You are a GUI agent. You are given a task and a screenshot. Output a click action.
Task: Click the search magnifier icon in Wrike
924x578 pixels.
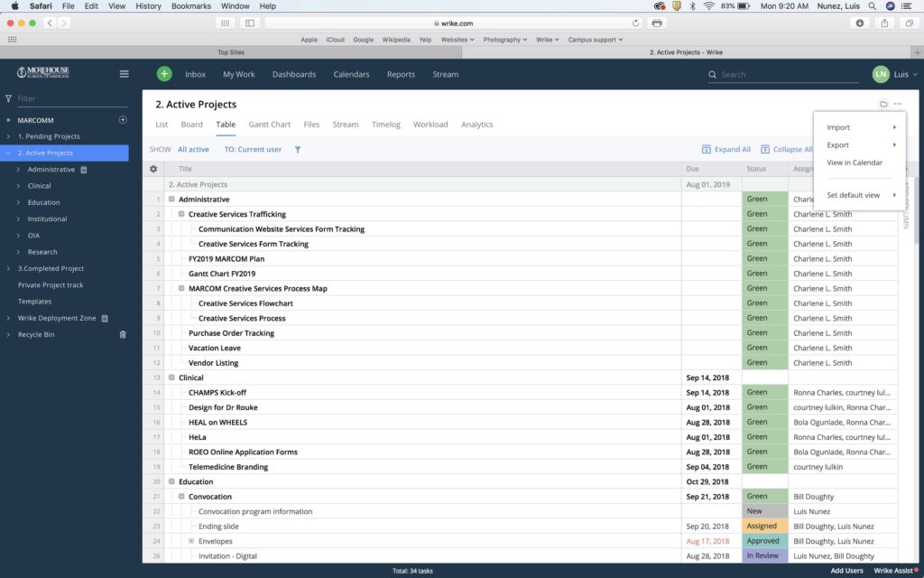713,75
